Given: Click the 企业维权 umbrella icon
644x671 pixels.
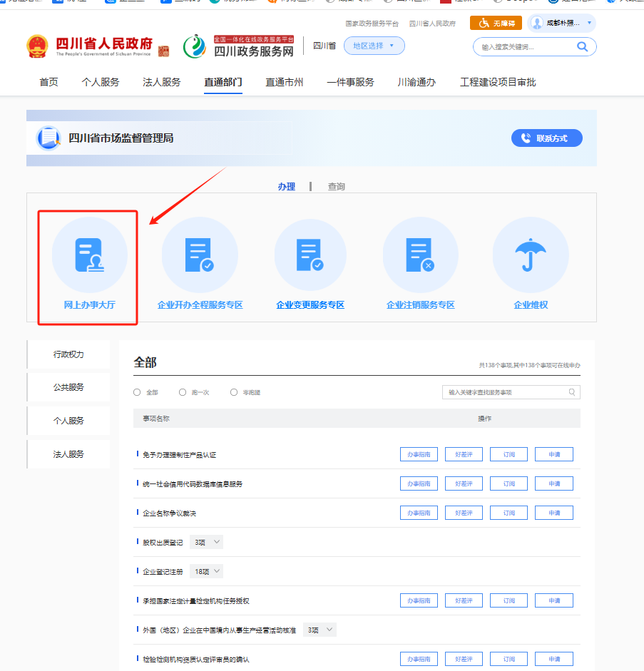Looking at the screenshot, I should click(531, 255).
